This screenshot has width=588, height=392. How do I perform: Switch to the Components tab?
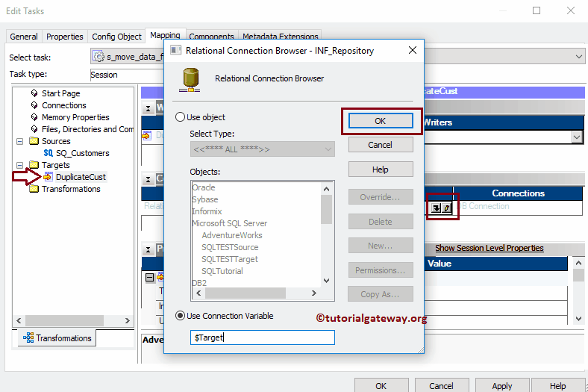[211, 36]
